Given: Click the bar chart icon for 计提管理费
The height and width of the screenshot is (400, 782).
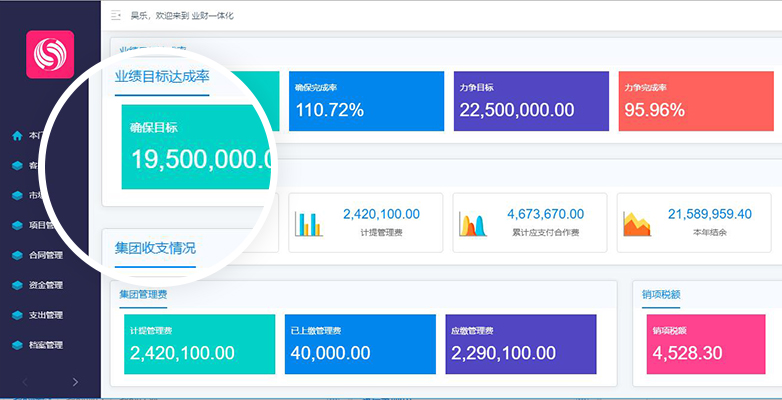Looking at the screenshot, I should 309,223.
